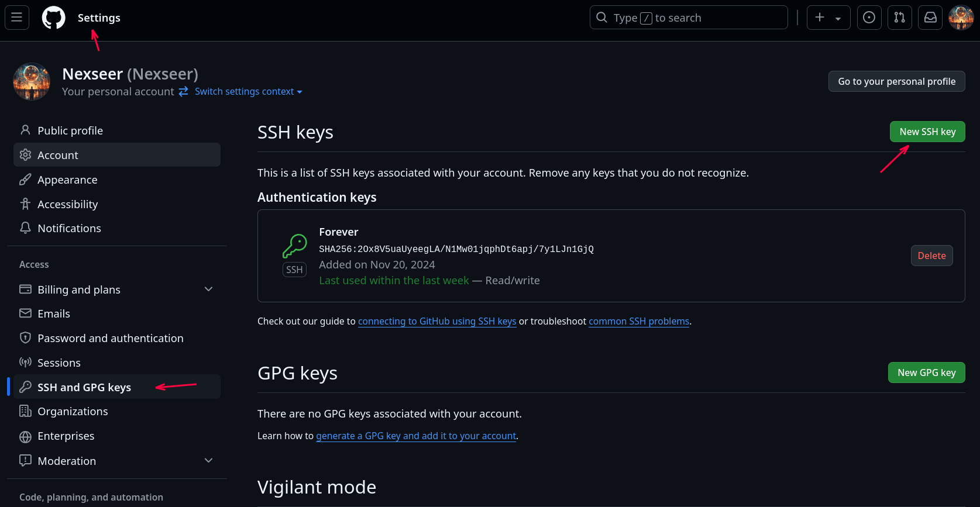Open Sessions settings
The image size is (980, 507).
pyautogui.click(x=117, y=363)
